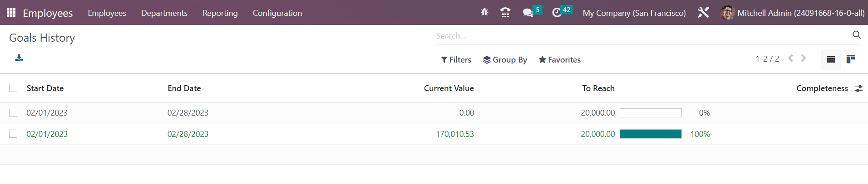The width and height of the screenshot is (868, 184).
Task: Open the Reporting menu
Action: point(220,13)
